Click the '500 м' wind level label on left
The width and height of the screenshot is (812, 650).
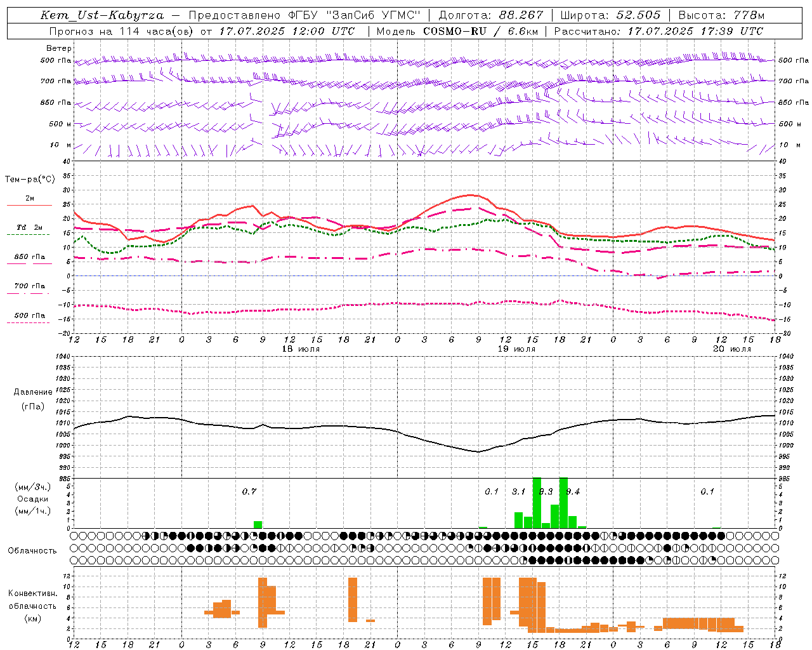[x=60, y=124]
